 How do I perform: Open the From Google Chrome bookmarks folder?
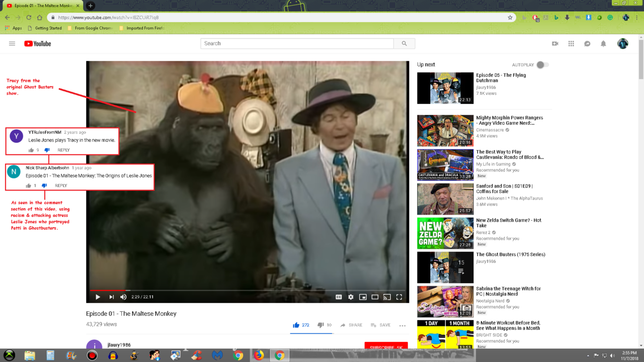pyautogui.click(x=90, y=28)
